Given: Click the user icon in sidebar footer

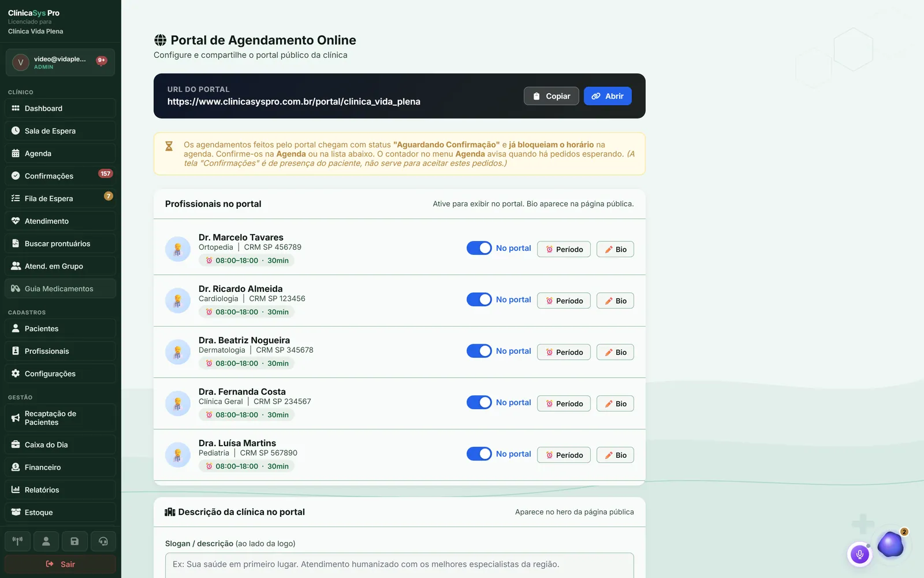Looking at the screenshot, I should tap(46, 542).
